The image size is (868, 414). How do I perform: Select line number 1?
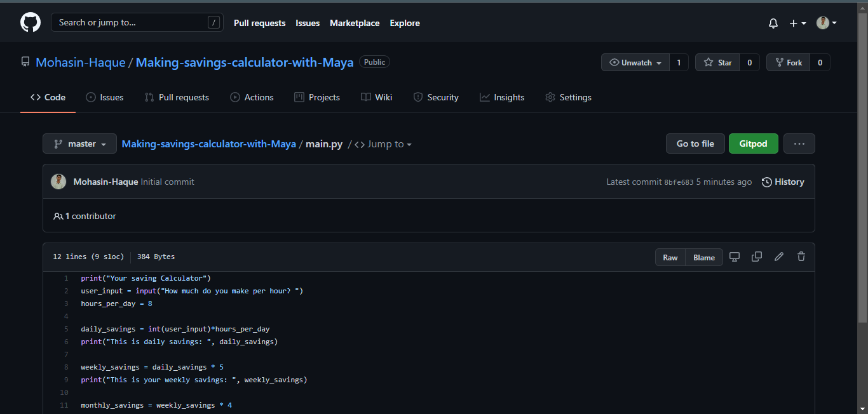[65, 278]
